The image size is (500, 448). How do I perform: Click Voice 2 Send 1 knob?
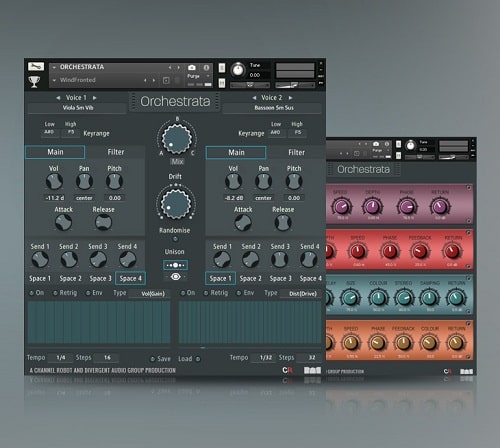click(222, 259)
